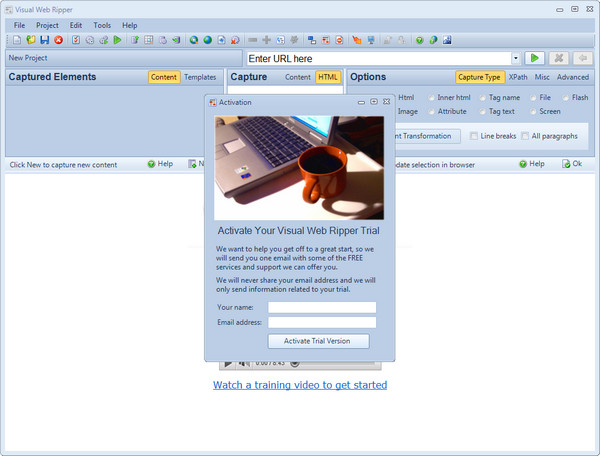Select the Inner html radio button
This screenshot has width=600, height=456.
(x=432, y=98)
